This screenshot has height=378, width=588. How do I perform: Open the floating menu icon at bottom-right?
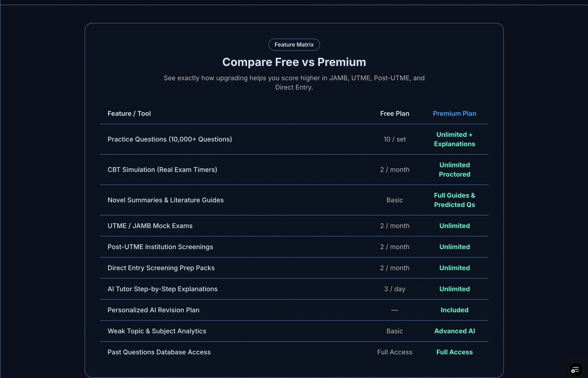coord(575,370)
